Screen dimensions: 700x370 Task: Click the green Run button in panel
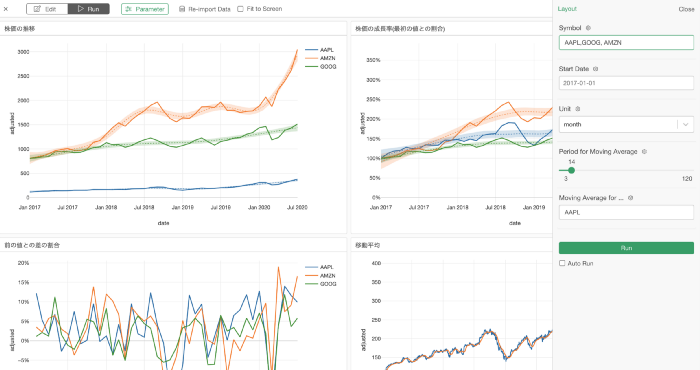pyautogui.click(x=626, y=248)
